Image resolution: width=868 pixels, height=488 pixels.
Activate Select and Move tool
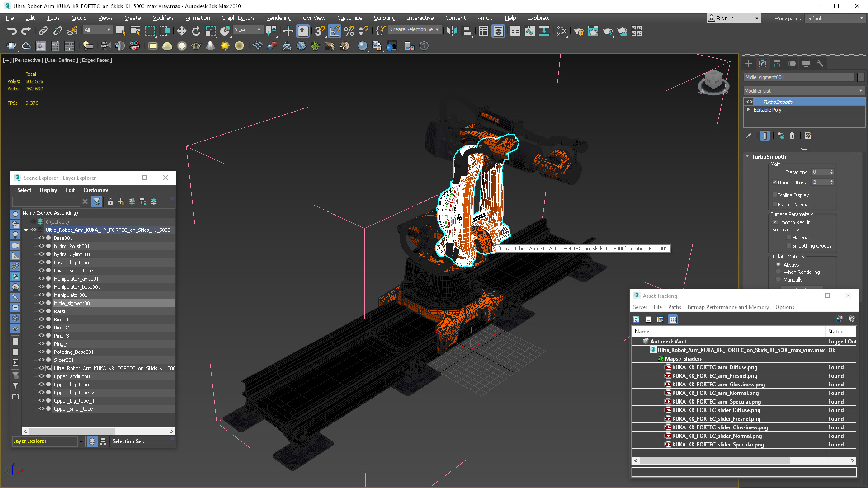click(181, 31)
